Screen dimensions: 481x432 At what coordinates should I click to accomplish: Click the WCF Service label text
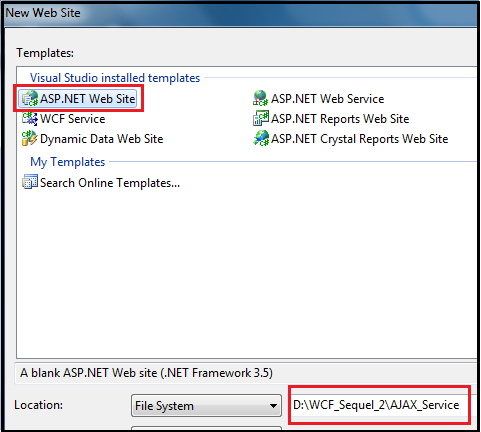[73, 119]
